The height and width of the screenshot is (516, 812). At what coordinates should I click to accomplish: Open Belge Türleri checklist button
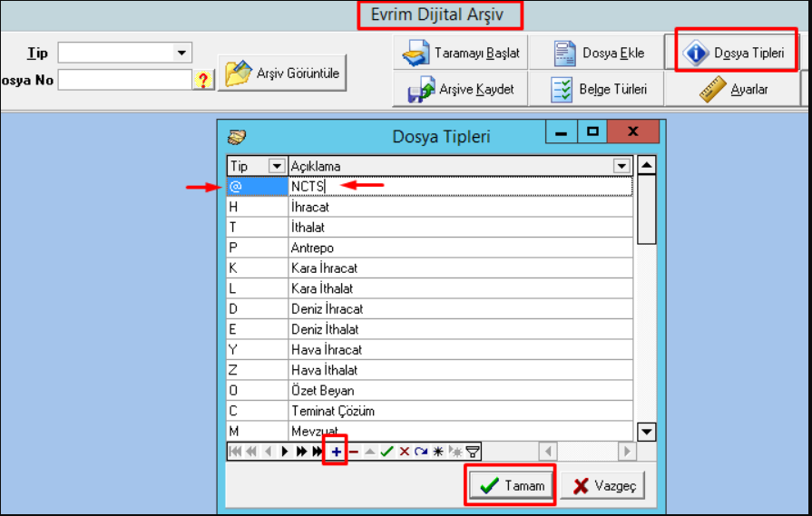(x=597, y=89)
